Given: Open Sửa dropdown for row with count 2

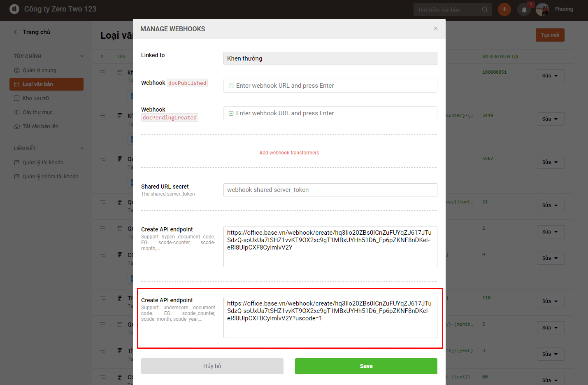Looking at the screenshot, I should tap(551, 232).
